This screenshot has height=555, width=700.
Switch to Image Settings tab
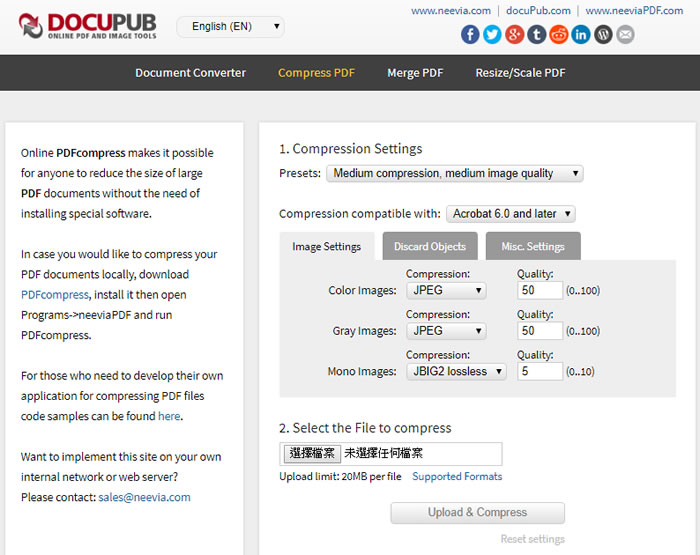[327, 246]
